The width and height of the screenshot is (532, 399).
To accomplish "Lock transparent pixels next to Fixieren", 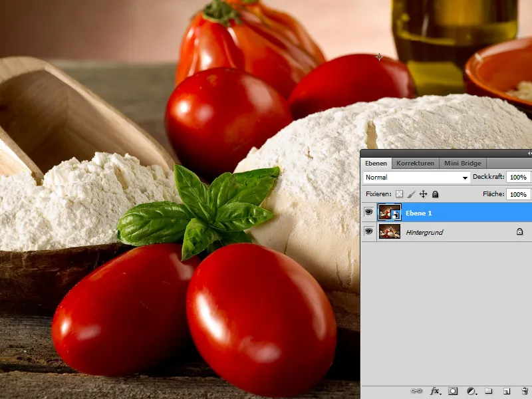I will click(400, 194).
